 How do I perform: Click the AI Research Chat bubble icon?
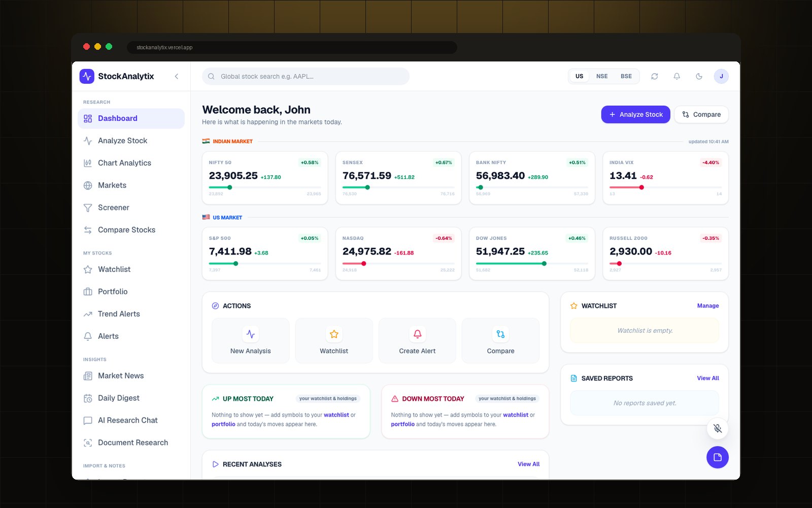tap(88, 421)
